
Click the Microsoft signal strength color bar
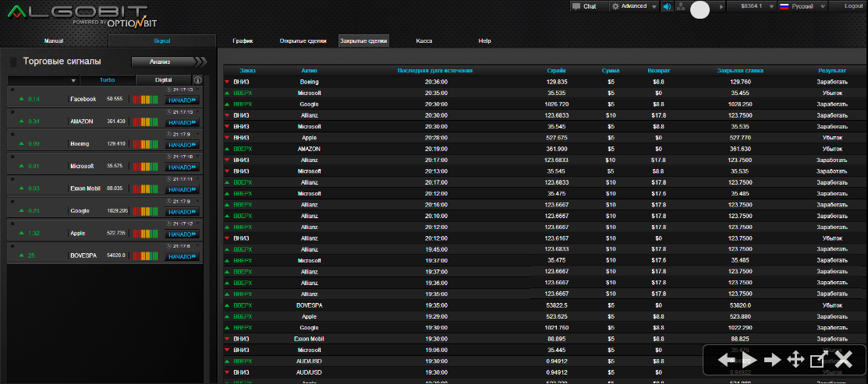coord(145,167)
